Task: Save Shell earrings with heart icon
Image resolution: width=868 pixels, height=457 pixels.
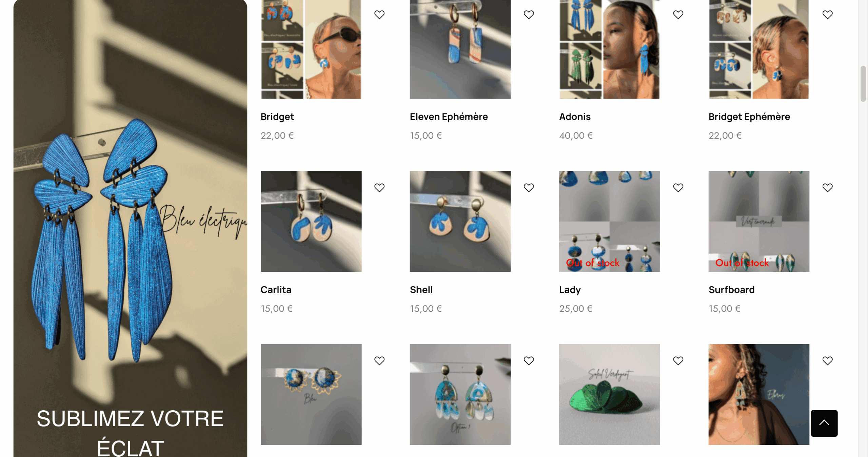Action: 529,188
